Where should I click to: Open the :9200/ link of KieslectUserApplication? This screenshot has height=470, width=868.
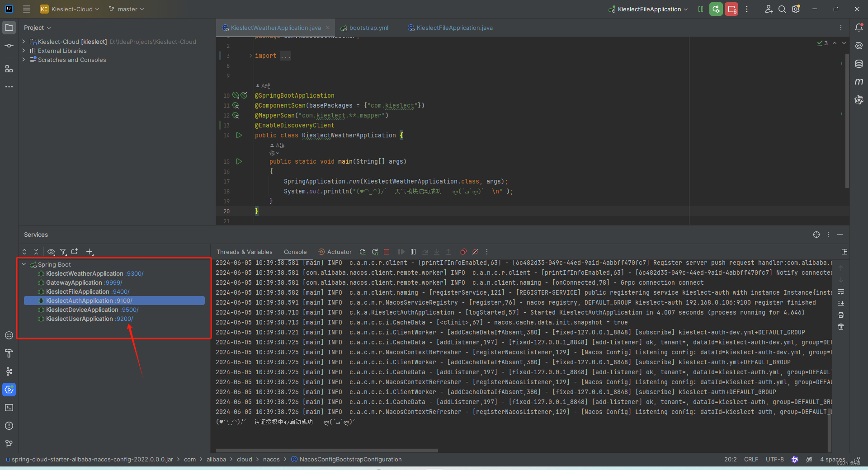coord(124,319)
